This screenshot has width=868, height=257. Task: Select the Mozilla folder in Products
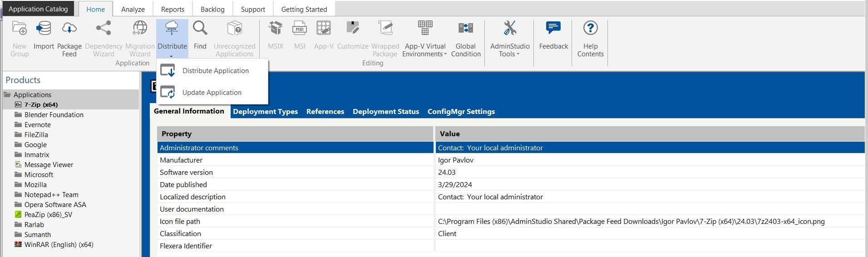35,185
